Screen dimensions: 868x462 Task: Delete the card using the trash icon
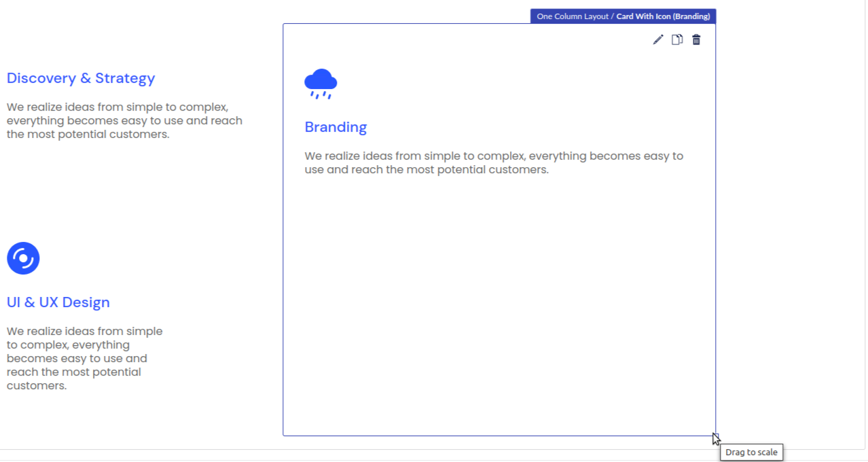pyautogui.click(x=696, y=40)
